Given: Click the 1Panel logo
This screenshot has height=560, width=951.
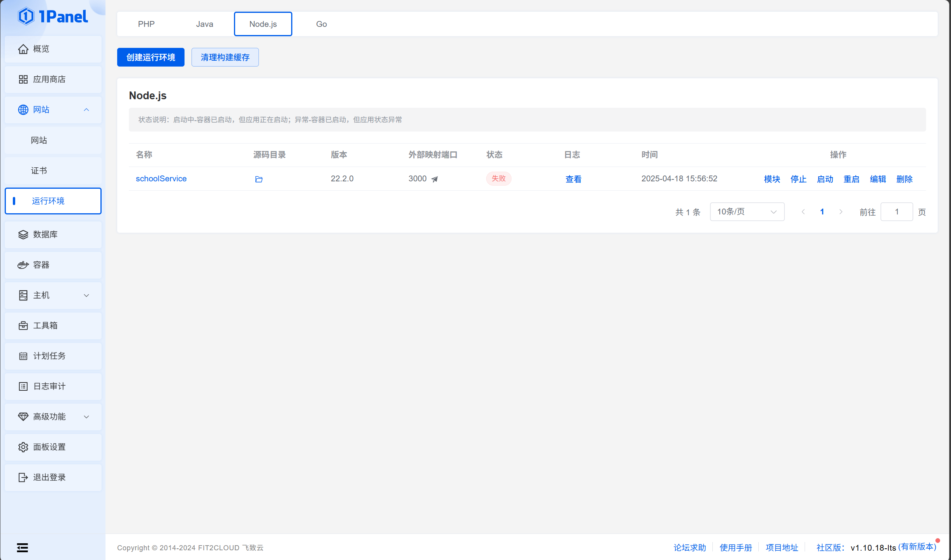Looking at the screenshot, I should click(53, 16).
